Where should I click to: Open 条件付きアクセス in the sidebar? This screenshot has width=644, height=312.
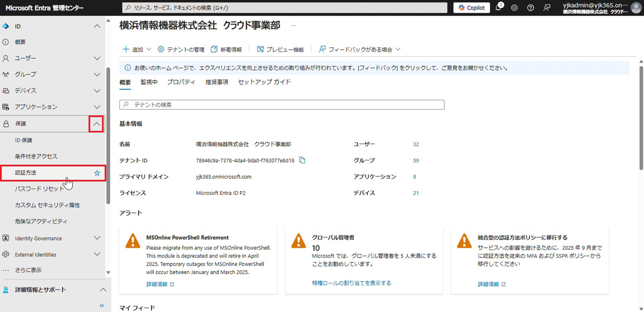[36, 156]
